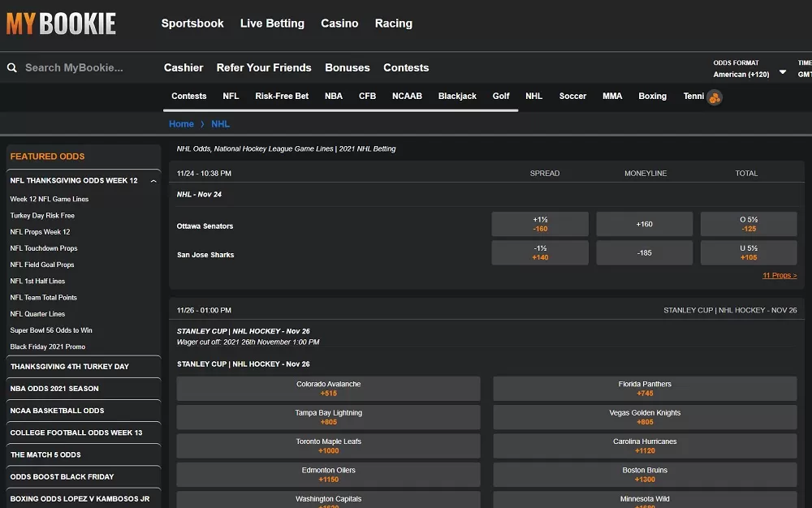
Task: Select the CFB tab
Action: tap(367, 97)
